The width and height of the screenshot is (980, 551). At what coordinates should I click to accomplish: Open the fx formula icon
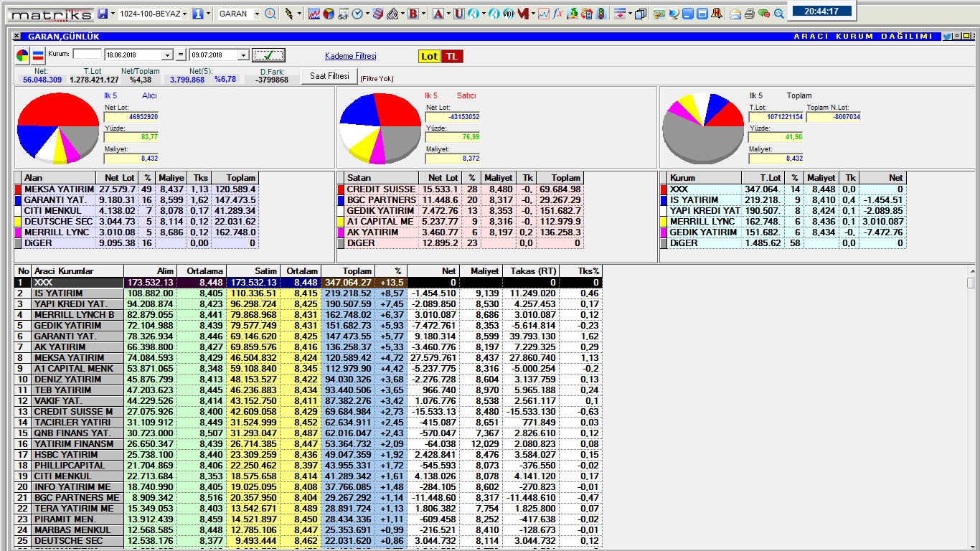click(559, 14)
